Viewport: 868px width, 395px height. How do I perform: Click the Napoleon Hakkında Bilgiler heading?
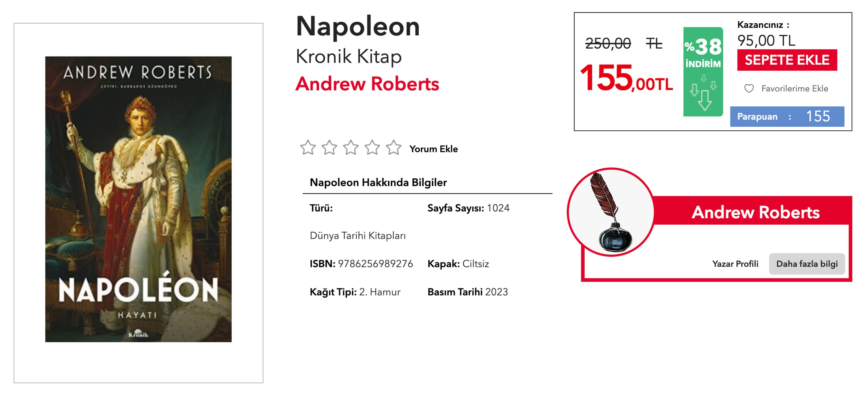pyautogui.click(x=378, y=182)
